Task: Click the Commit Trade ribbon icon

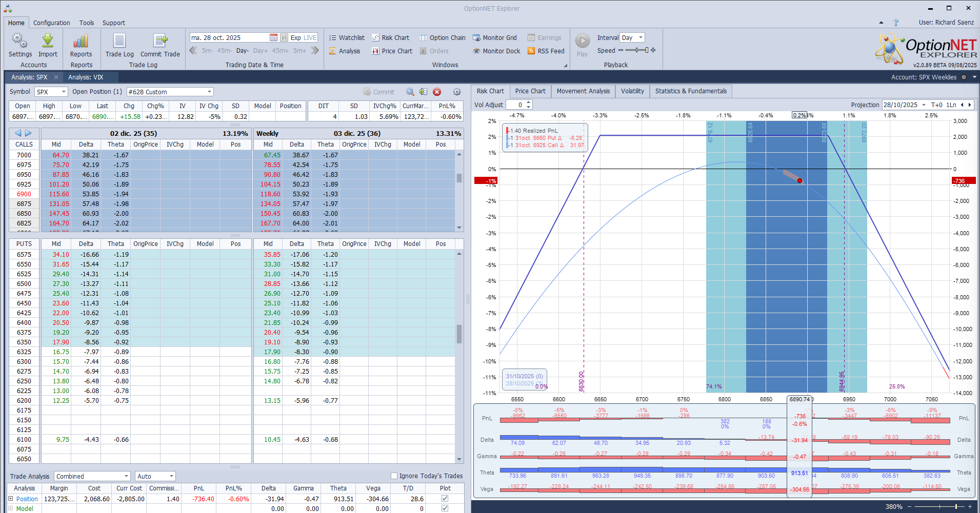Action: (160, 45)
